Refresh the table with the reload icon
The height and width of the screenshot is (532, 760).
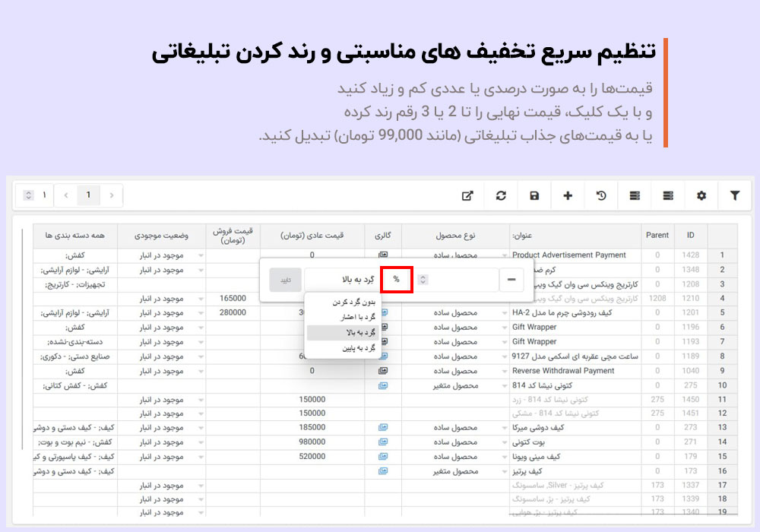[501, 196]
